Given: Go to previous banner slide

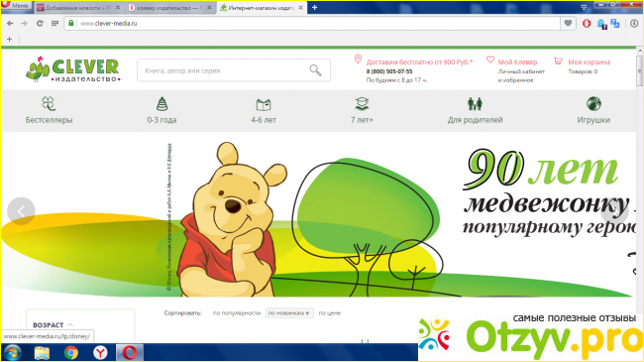Looking at the screenshot, I should pos(21,211).
